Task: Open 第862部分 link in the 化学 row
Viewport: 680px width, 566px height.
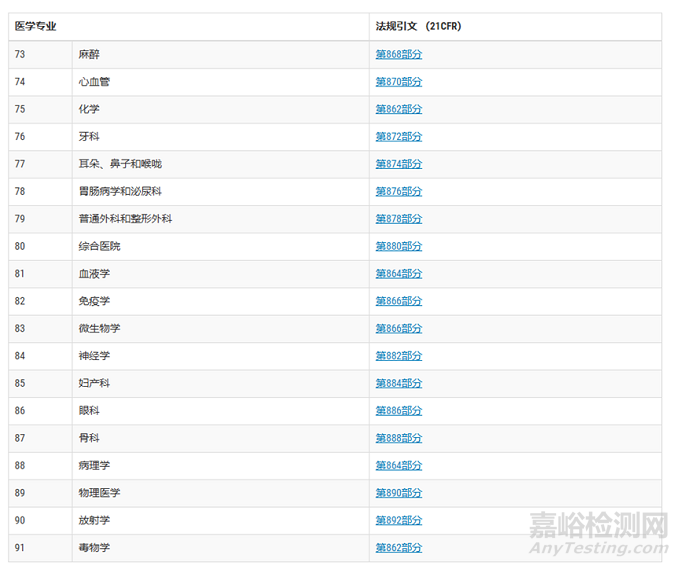Action: [398, 109]
